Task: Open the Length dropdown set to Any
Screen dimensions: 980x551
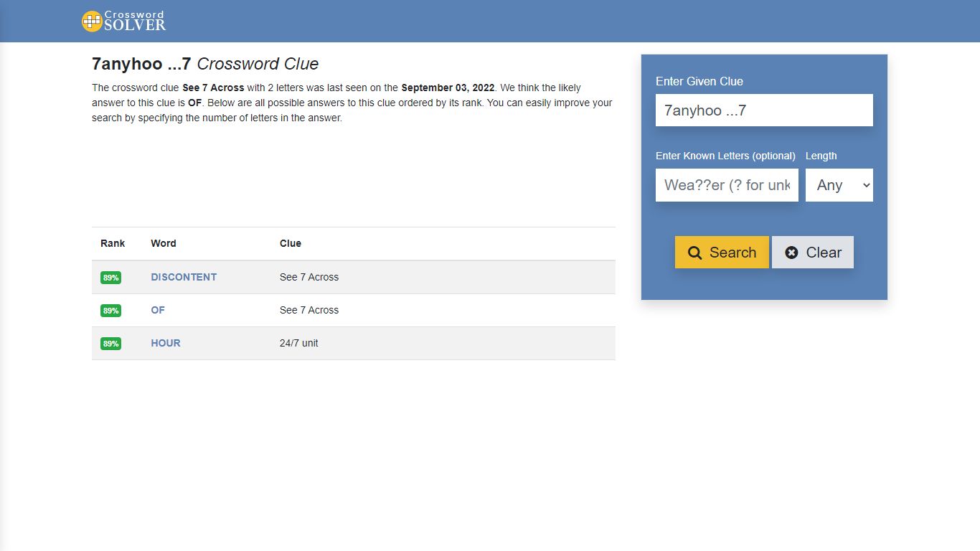Action: point(839,185)
